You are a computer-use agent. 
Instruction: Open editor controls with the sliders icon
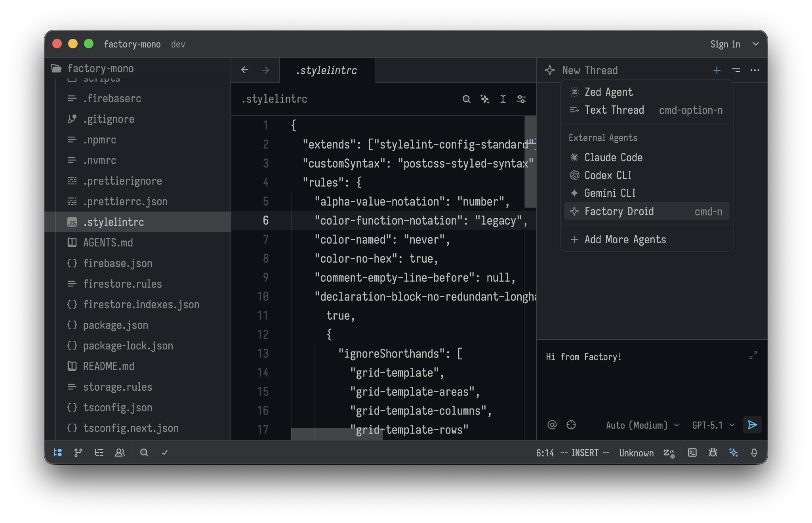click(x=521, y=99)
